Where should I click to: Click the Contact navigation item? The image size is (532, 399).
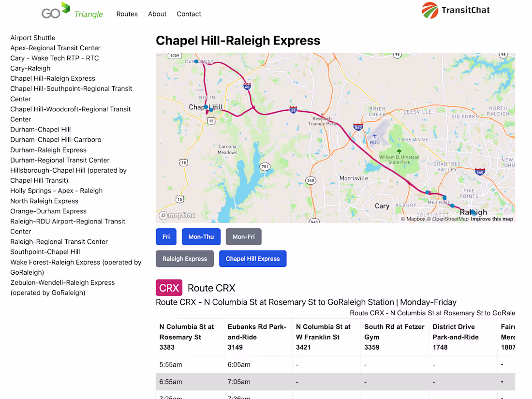click(189, 14)
